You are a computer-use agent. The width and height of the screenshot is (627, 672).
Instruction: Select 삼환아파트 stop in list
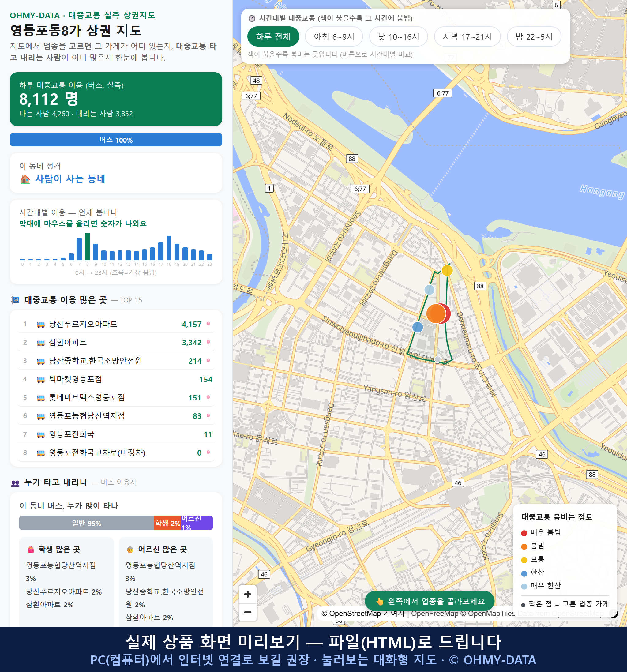coord(116,342)
